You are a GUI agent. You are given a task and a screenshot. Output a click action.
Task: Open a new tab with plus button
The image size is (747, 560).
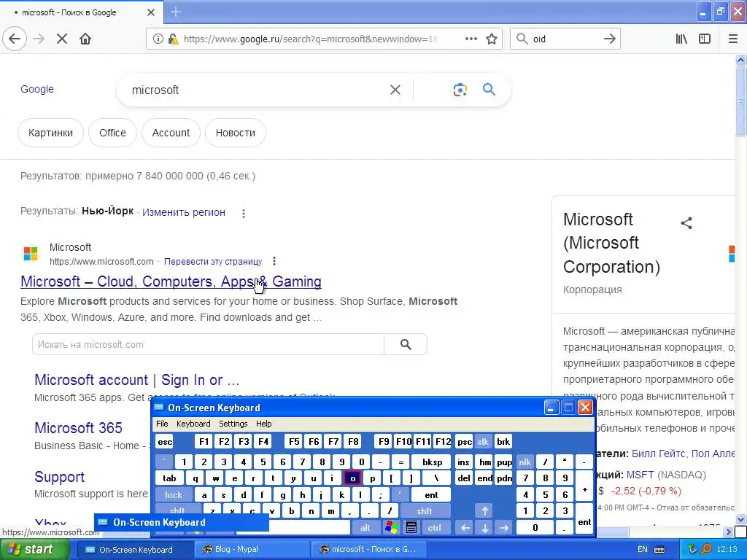(176, 12)
